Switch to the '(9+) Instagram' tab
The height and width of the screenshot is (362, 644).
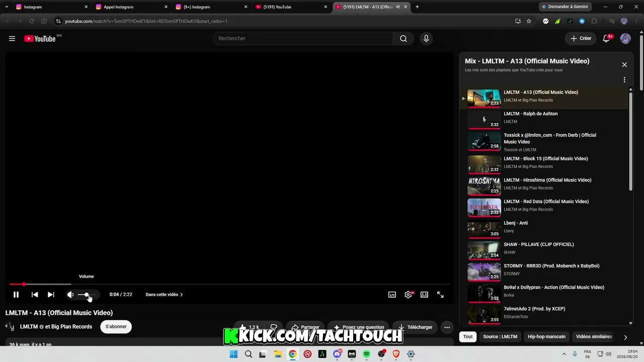click(x=212, y=7)
